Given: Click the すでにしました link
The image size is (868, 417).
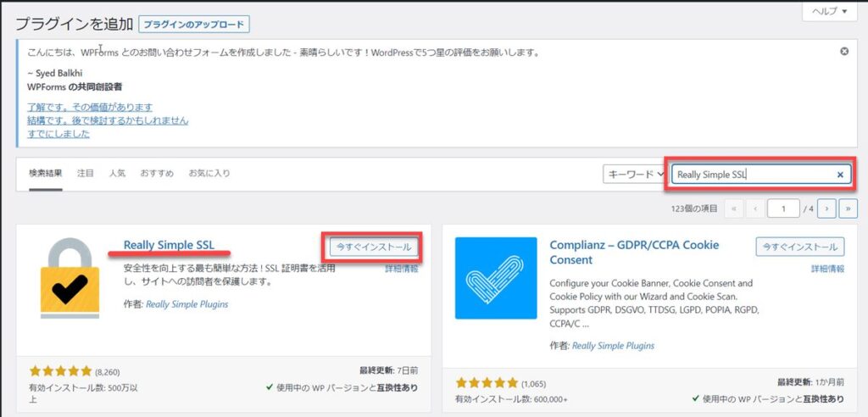Looking at the screenshot, I should point(58,133).
